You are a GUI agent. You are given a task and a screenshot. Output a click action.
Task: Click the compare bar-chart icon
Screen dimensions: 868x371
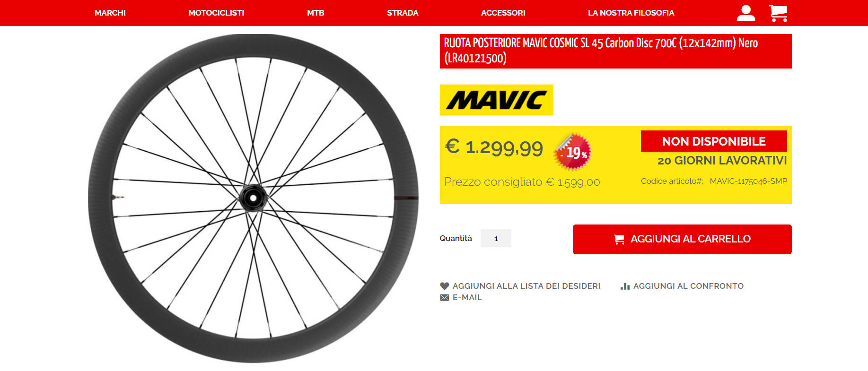pos(625,286)
